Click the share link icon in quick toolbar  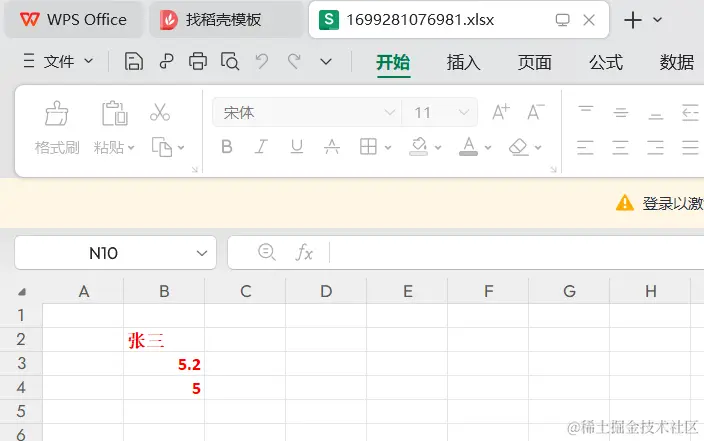pos(167,61)
